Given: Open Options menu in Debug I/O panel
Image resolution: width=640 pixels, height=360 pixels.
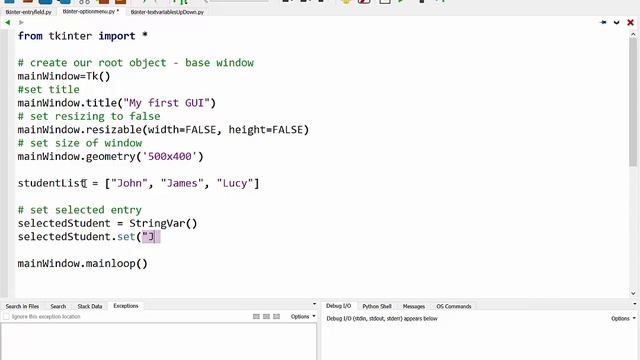Looking at the screenshot, I should (x=623, y=318).
